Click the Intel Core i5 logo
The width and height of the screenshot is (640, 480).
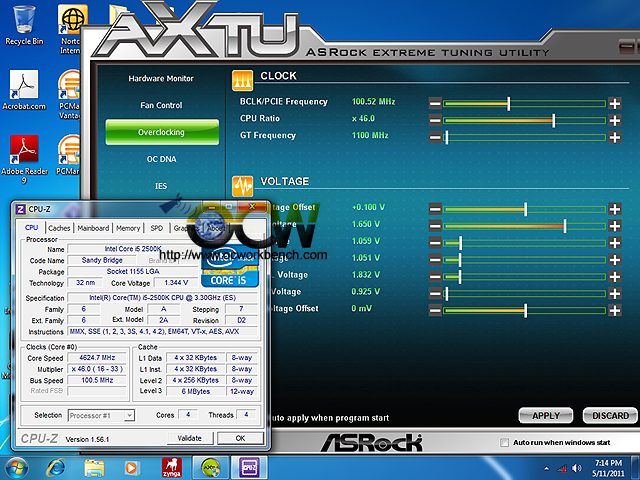(230, 266)
